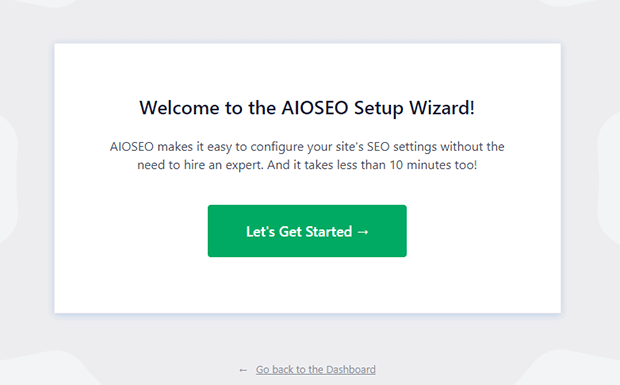Click the word Welcome in the heading
The image size is (620, 385).
(x=180, y=108)
